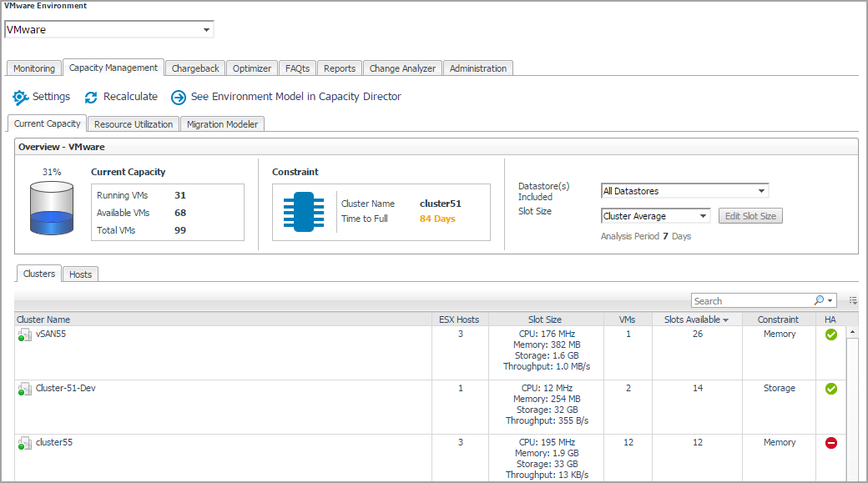Image resolution: width=868 pixels, height=483 pixels.
Task: Open the Resource Utilization tab
Action: click(134, 124)
